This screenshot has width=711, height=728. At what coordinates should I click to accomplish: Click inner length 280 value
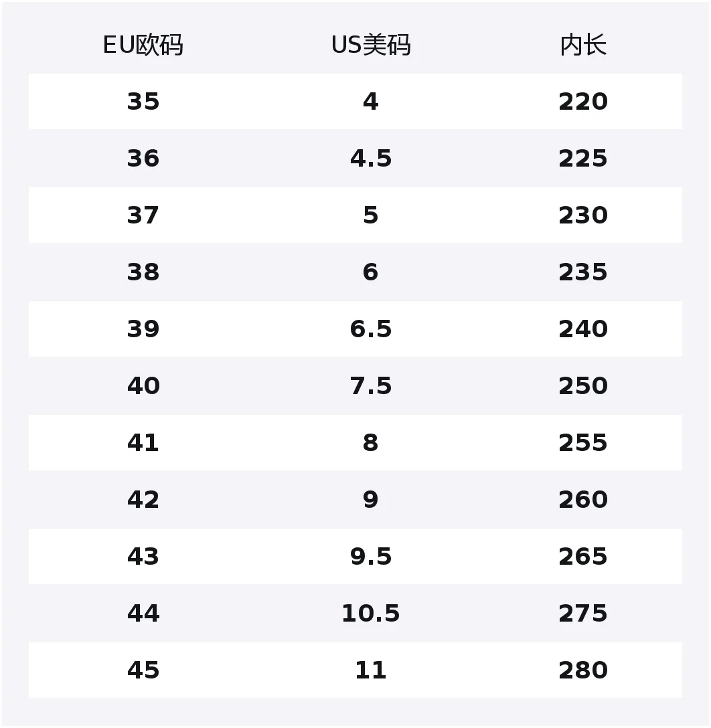click(x=582, y=670)
